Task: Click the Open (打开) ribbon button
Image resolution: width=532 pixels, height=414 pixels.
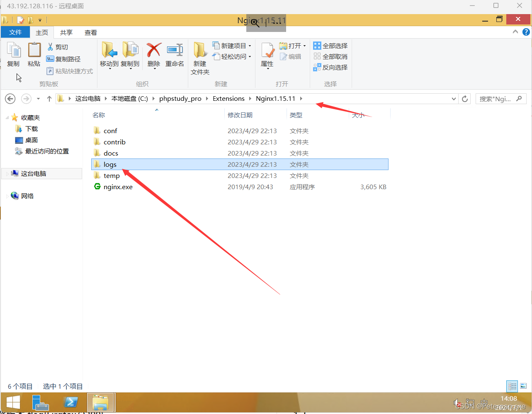Action: click(293, 46)
